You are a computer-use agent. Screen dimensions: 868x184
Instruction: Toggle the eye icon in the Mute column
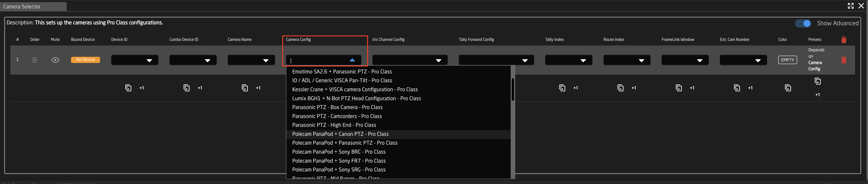click(55, 60)
